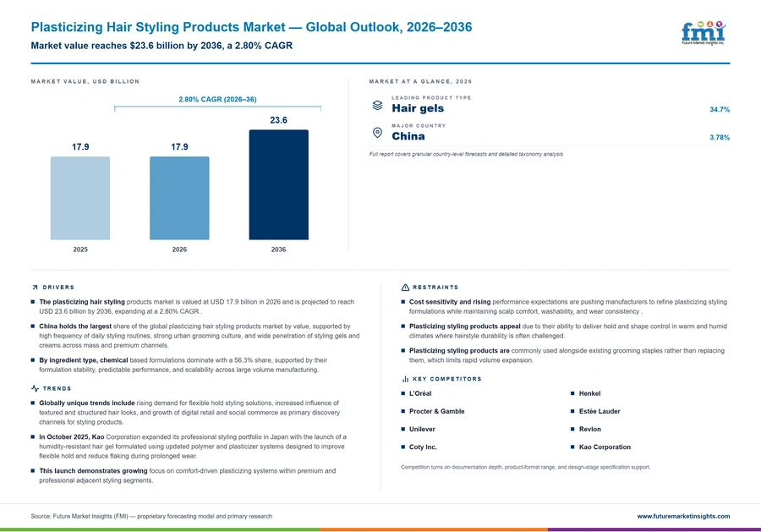The image size is (761, 532).
Task: Click the 3.78% value
Action: [720, 137]
